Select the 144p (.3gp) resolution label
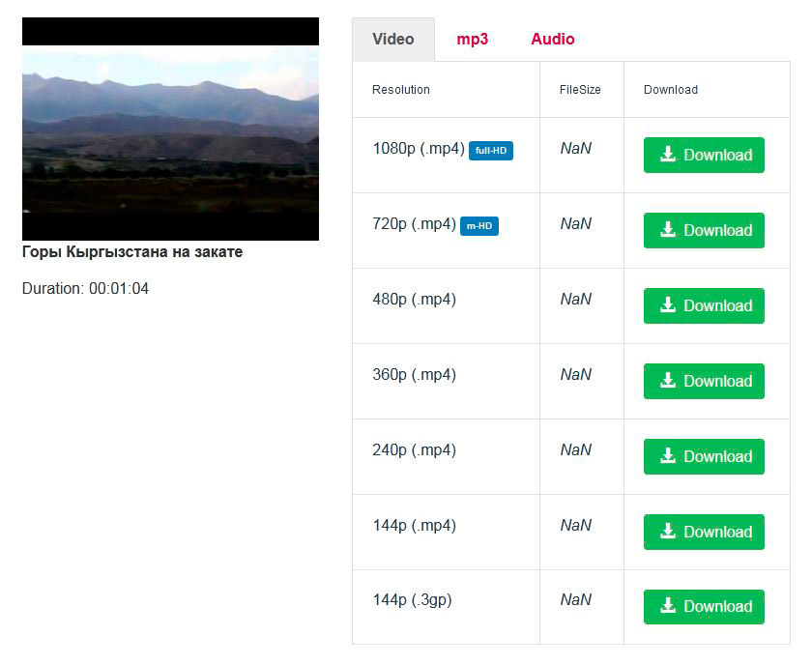Screen dimensions: 812x665 412,600
